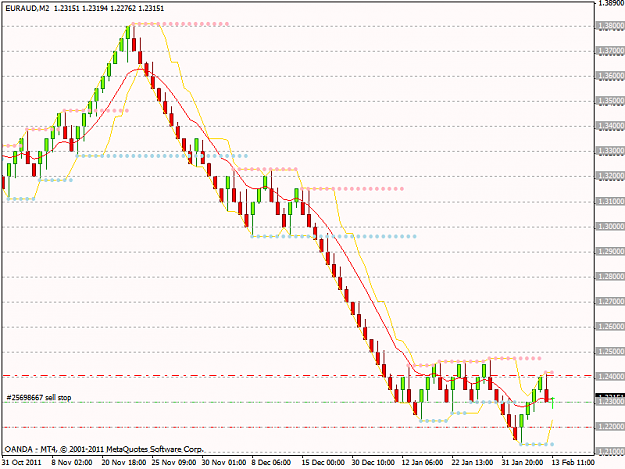Click the 1.29000 price axis label
The width and height of the screenshot is (625, 469).
pyautogui.click(x=610, y=251)
